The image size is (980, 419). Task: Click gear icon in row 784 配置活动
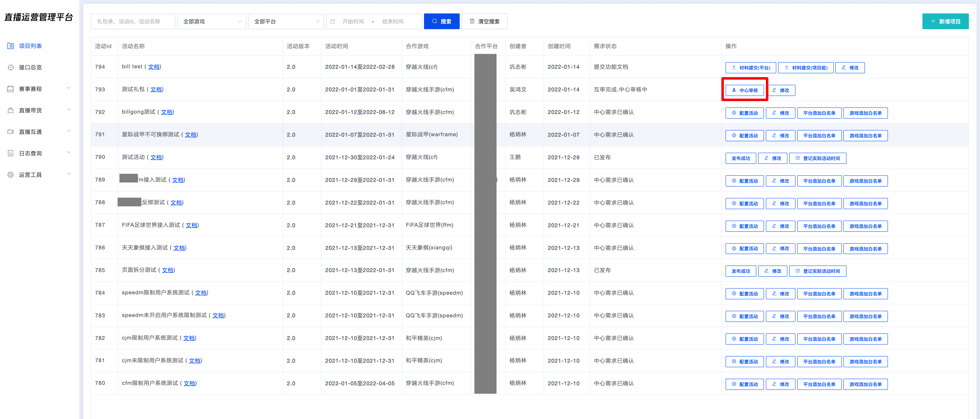734,294
